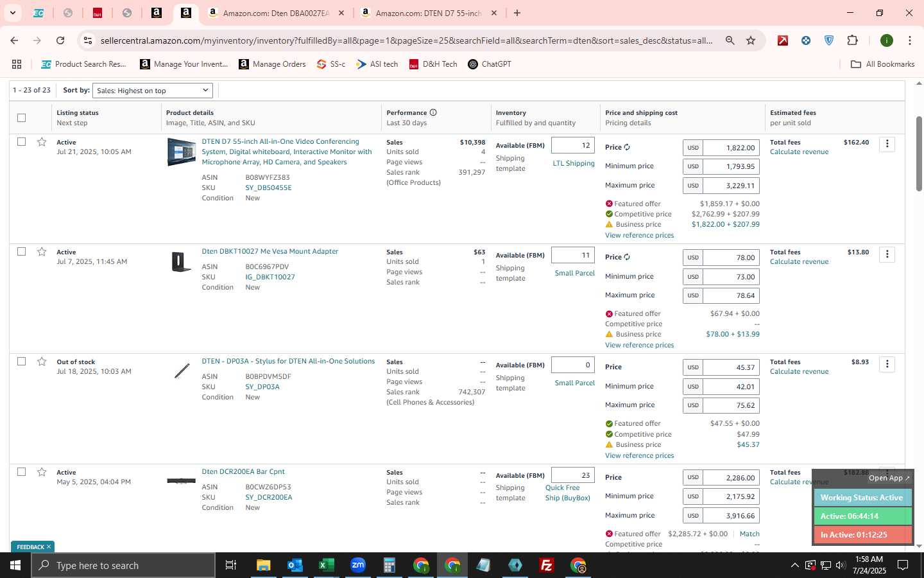924x578 pixels.
Task: Favorite the Me Vesa Mount Adapter star
Action: (x=42, y=252)
